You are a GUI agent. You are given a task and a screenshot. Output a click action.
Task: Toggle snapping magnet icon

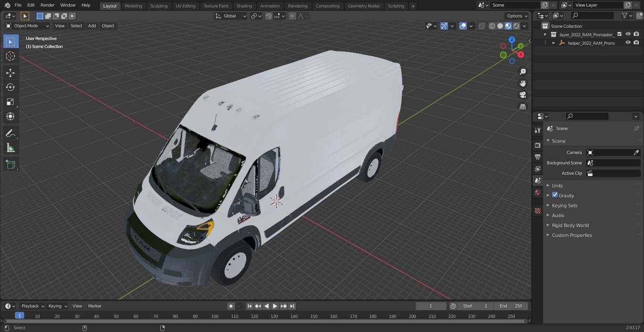click(x=269, y=16)
